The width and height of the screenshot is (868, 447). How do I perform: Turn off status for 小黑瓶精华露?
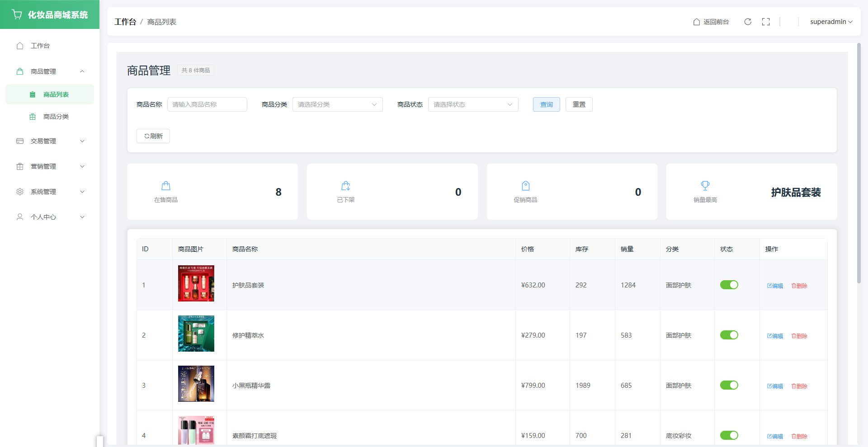coord(729,385)
